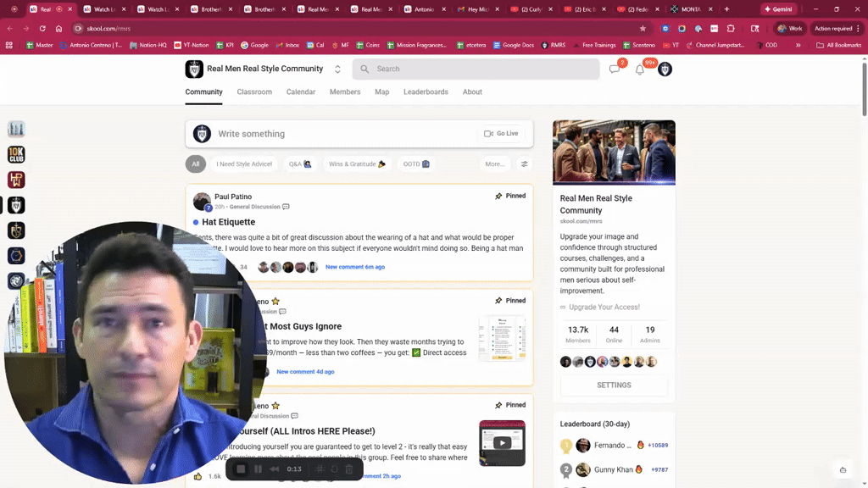Click Upgrade Your Access link

(x=604, y=307)
